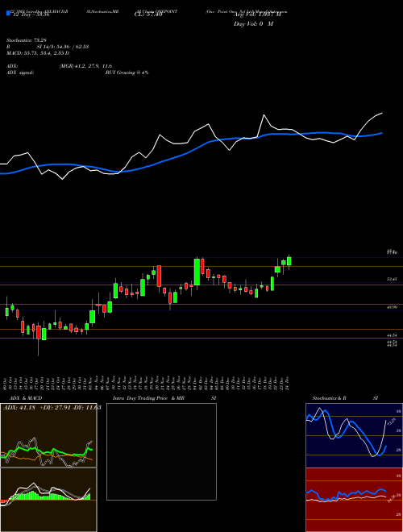The width and height of the screenshot is (403, 532).
Task: Select the CL closing price label
Action: (x=148, y=15)
